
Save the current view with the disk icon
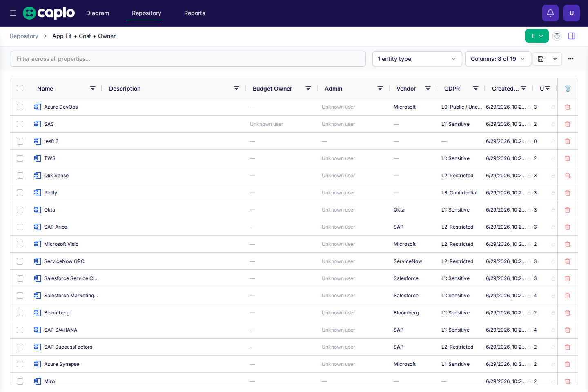pos(541,59)
